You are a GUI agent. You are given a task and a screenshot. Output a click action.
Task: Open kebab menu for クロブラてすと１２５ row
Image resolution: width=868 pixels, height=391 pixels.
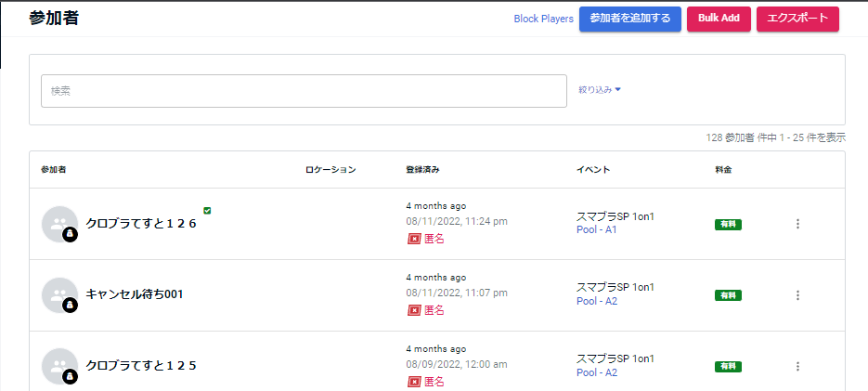(797, 366)
